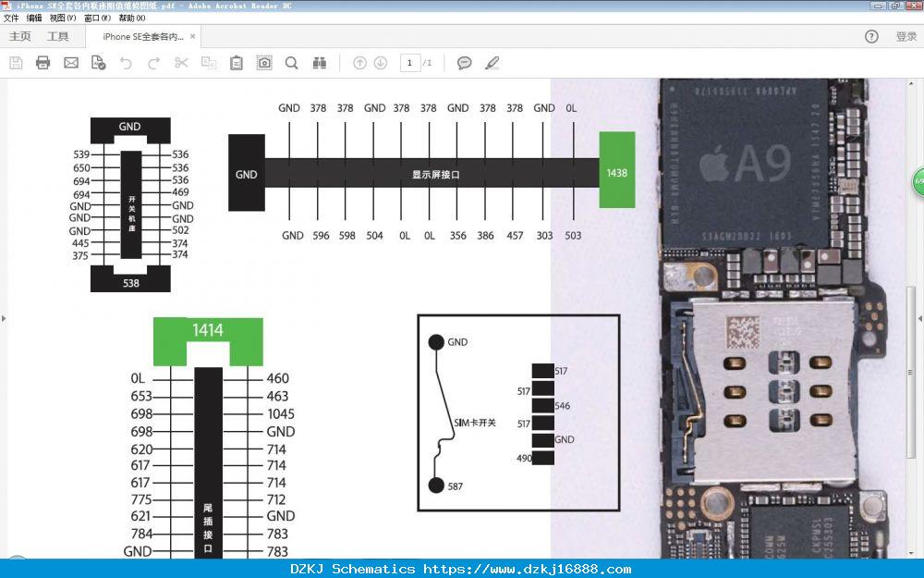Click the 457 value under display connector
Viewport: 924px width, 578px height.
[515, 235]
